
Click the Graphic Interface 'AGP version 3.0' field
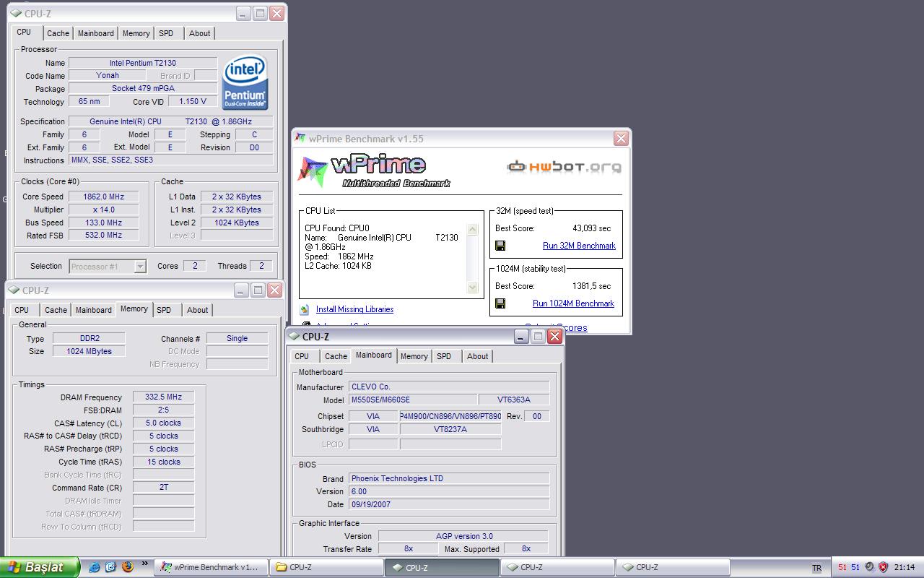tap(463, 536)
